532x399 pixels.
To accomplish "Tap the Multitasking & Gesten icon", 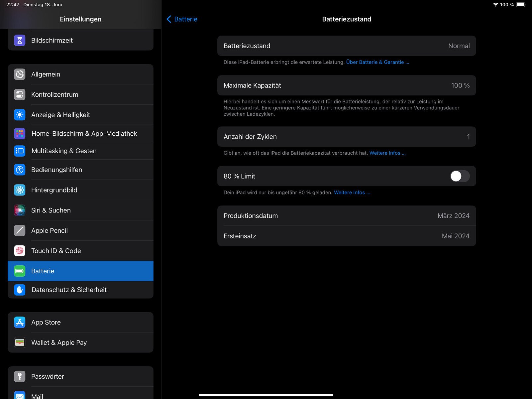I will (x=20, y=151).
